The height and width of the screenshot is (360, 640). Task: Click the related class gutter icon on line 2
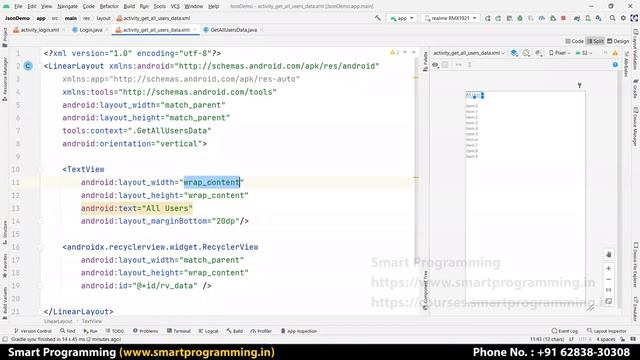28,66
